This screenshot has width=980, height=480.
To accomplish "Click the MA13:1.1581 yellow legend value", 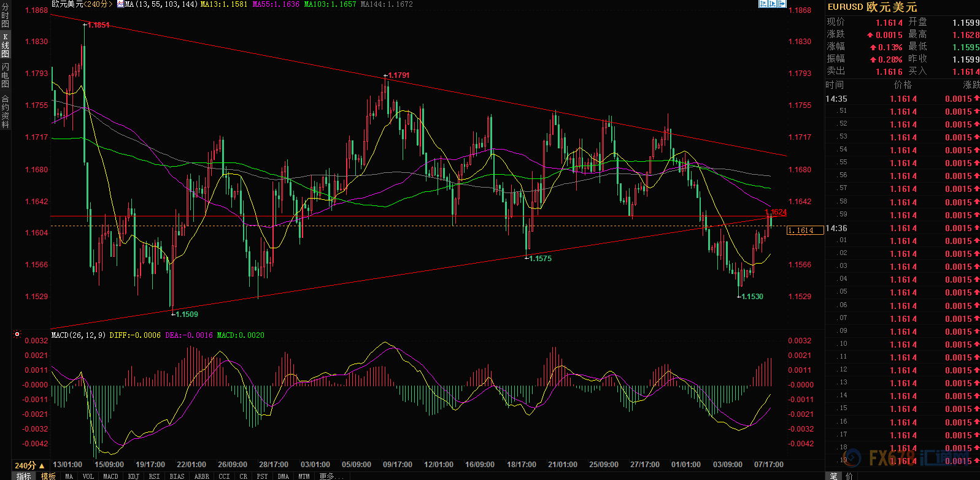I will click(224, 4).
